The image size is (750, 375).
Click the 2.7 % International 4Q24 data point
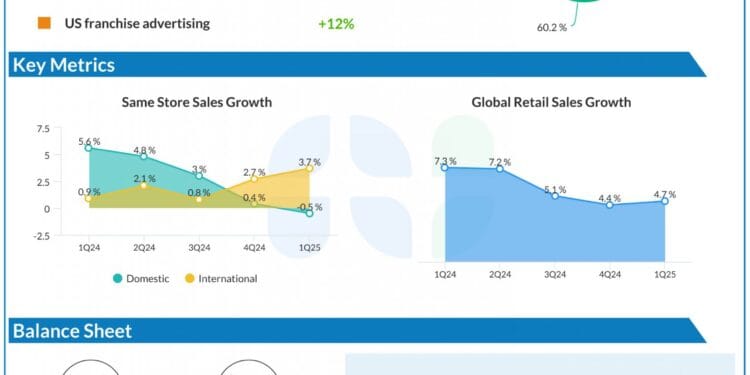(254, 179)
